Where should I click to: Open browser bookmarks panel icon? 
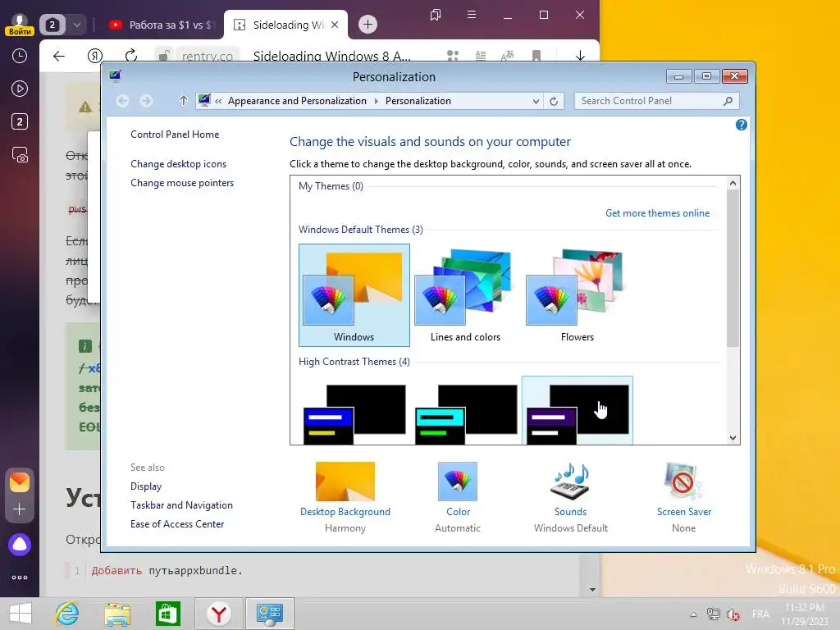tap(436, 15)
